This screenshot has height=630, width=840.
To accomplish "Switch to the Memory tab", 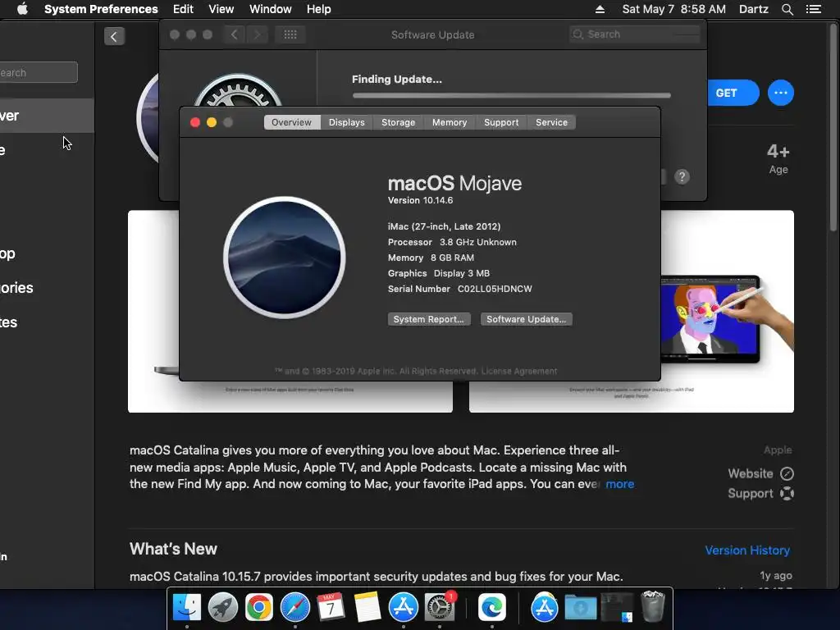I will click(450, 122).
